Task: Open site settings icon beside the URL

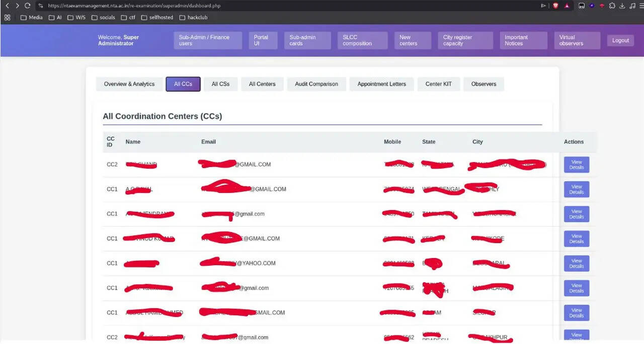Action: pyautogui.click(x=41, y=6)
